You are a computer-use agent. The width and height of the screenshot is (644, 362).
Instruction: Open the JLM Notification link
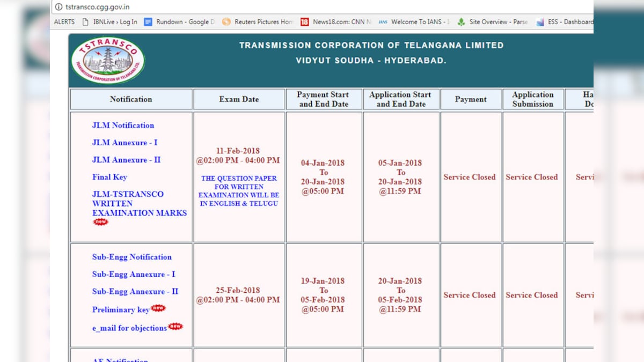122,125
